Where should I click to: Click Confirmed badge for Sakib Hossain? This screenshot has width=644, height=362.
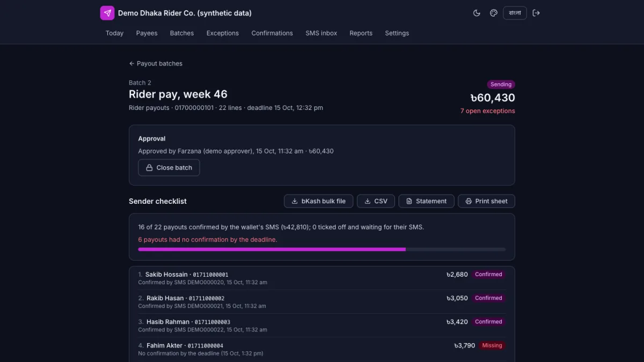[488, 274]
